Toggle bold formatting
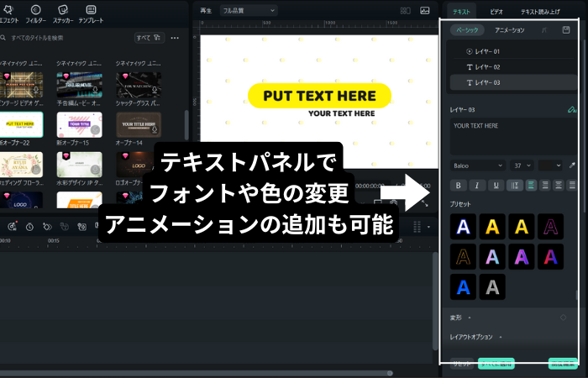The width and height of the screenshot is (588, 378). tap(459, 186)
